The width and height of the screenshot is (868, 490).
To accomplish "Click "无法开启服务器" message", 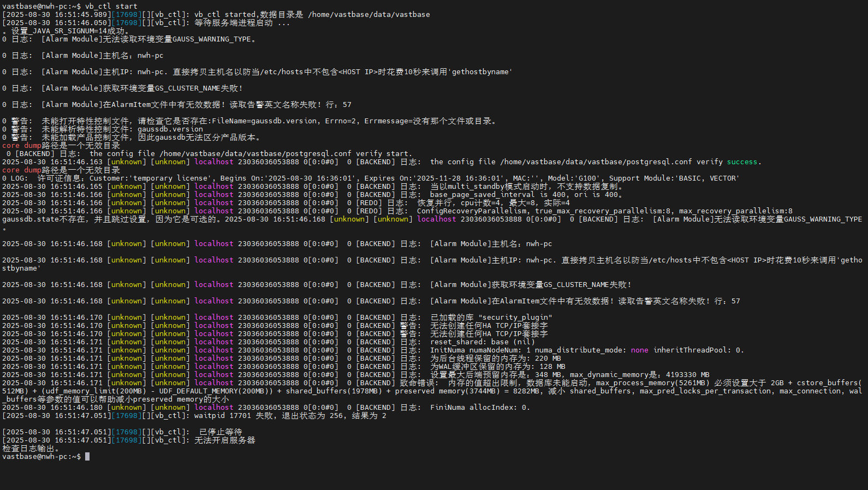I will 225,440.
